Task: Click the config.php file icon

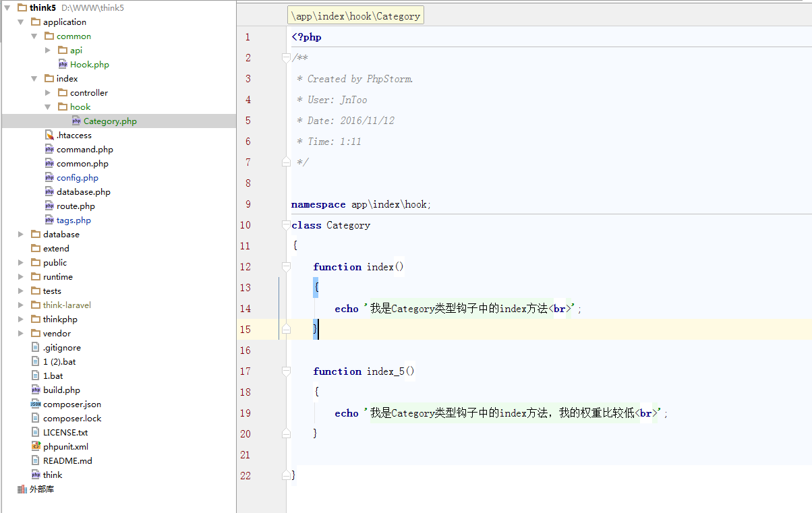Action: click(49, 177)
